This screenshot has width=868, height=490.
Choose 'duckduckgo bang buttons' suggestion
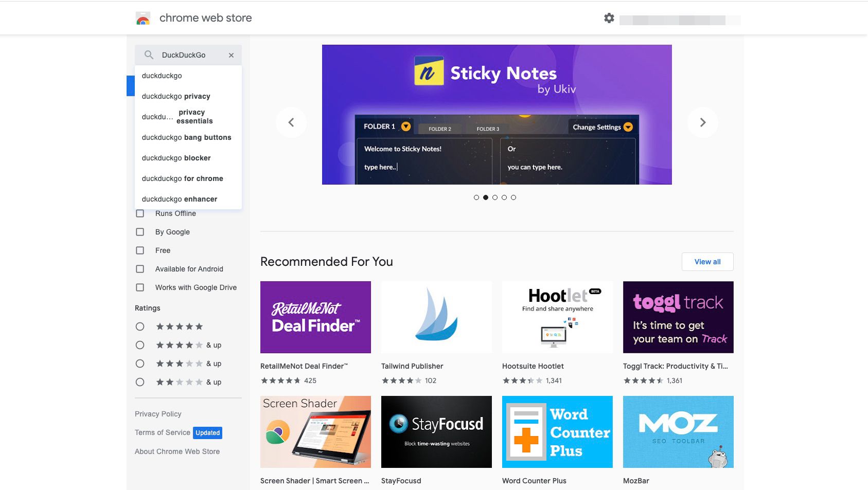point(188,137)
